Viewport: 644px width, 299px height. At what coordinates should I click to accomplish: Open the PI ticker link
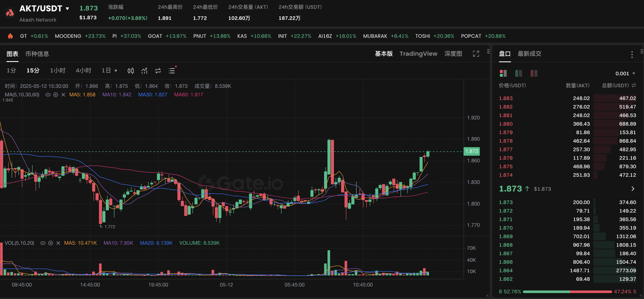click(127, 36)
